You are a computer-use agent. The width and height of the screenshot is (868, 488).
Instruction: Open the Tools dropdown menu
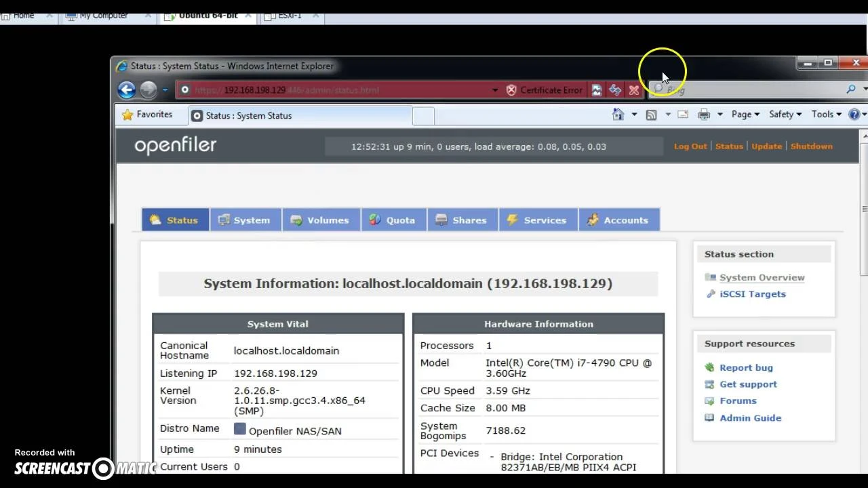(826, 115)
